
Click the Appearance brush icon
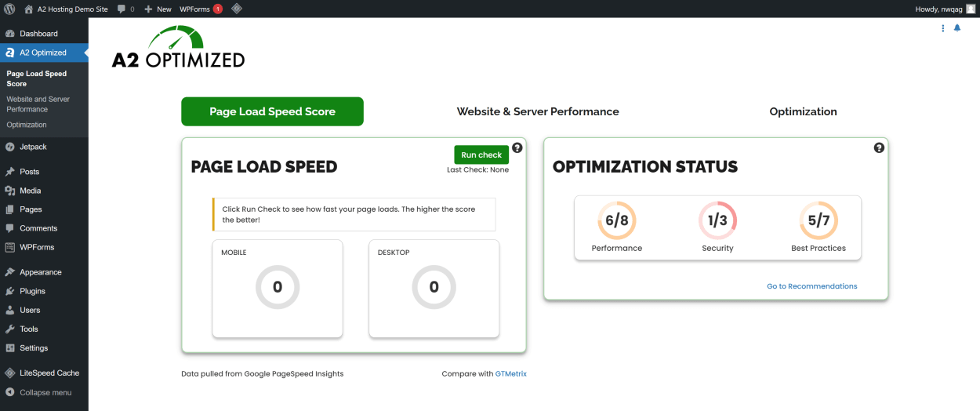point(10,272)
